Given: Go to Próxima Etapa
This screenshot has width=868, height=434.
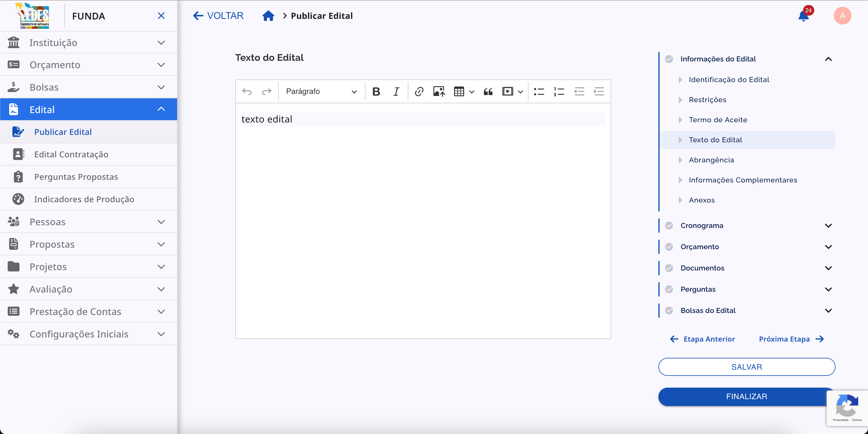Looking at the screenshot, I should click(784, 339).
